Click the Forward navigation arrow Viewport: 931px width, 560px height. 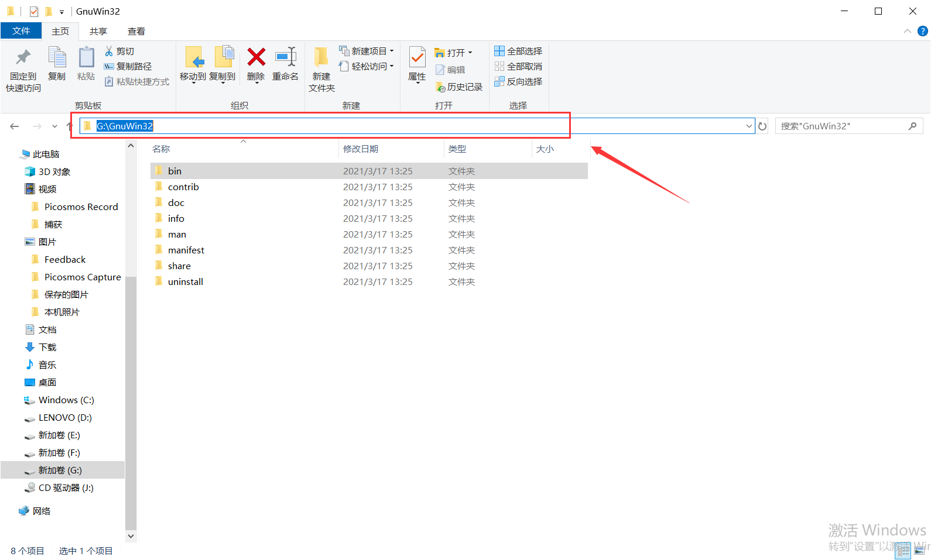pyautogui.click(x=37, y=126)
